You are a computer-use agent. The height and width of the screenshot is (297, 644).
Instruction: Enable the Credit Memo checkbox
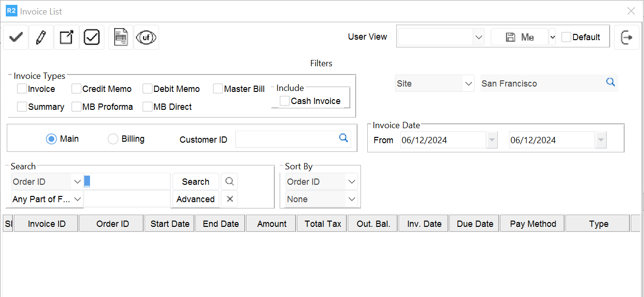[x=76, y=89]
